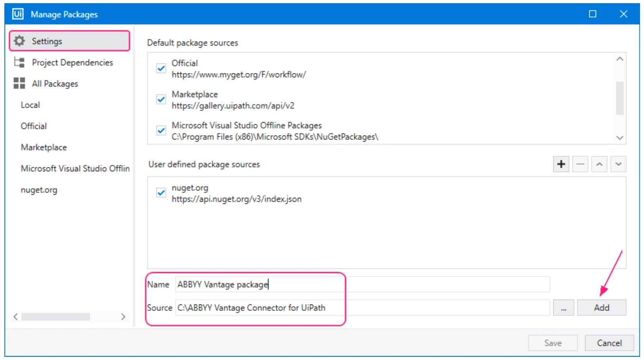Image resolution: width=644 pixels, height=360 pixels.
Task: Open the Marketplace packages section
Action: (x=43, y=147)
